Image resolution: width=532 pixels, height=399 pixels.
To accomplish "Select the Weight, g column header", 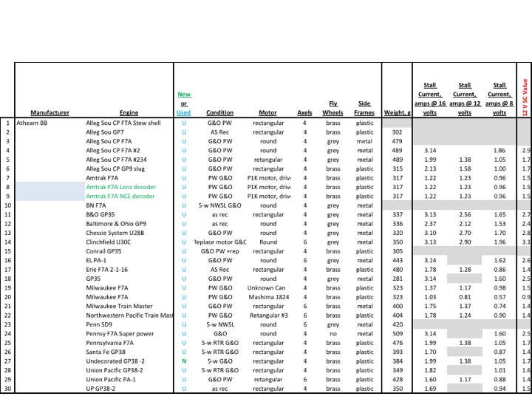I will pyautogui.click(x=398, y=112).
